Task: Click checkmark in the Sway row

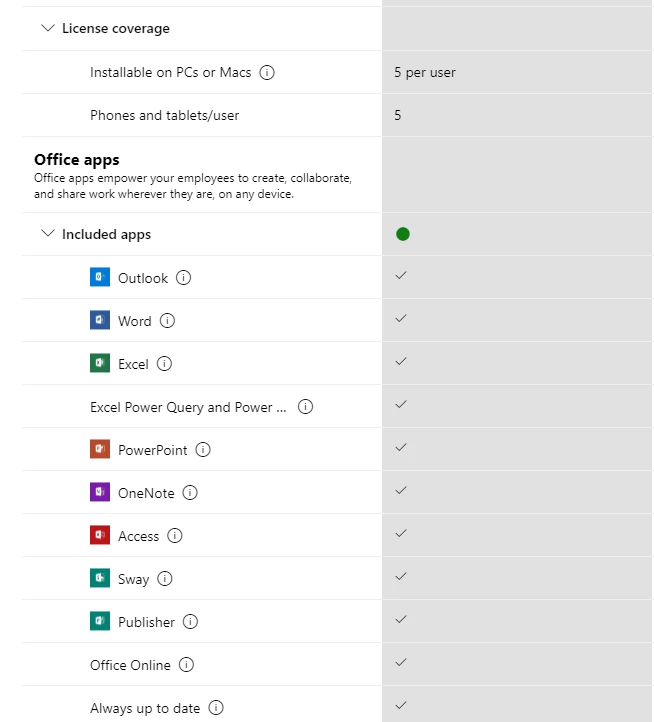Action: click(401, 576)
